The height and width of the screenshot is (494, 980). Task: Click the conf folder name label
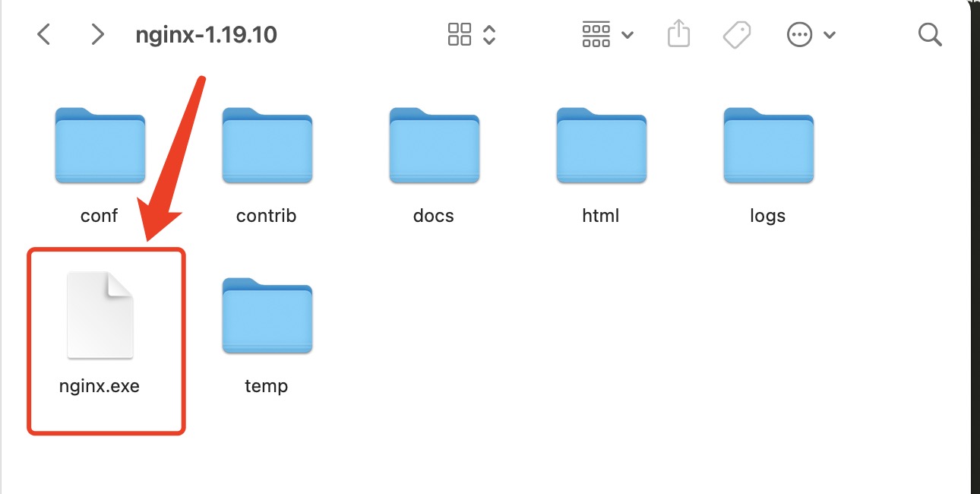tap(100, 215)
